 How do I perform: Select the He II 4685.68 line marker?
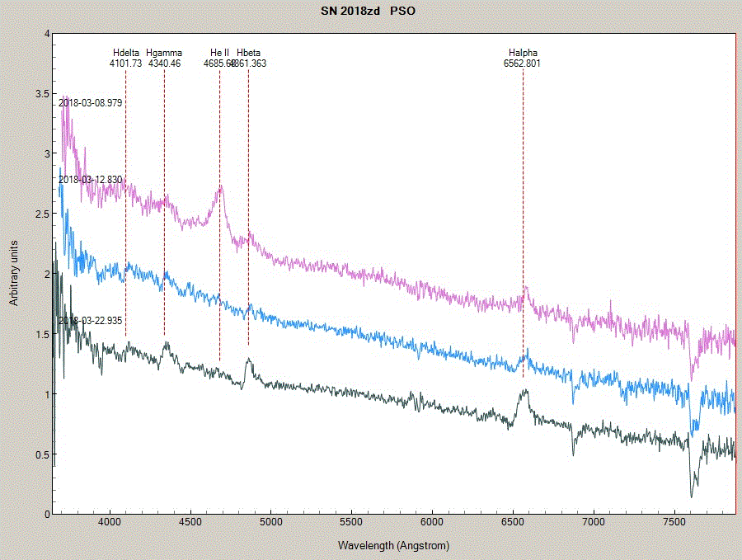pos(218,58)
